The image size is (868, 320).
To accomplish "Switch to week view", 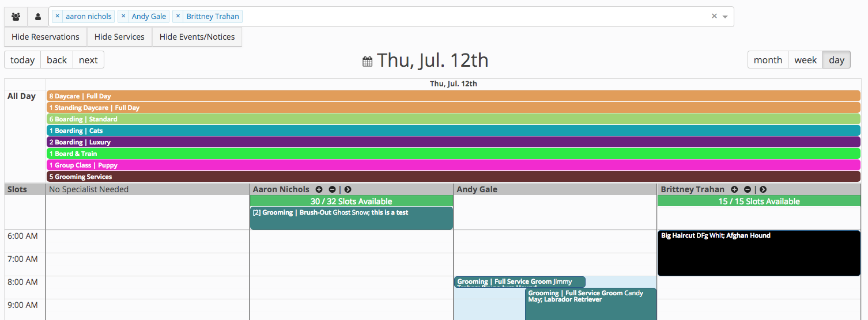I will click(x=805, y=60).
